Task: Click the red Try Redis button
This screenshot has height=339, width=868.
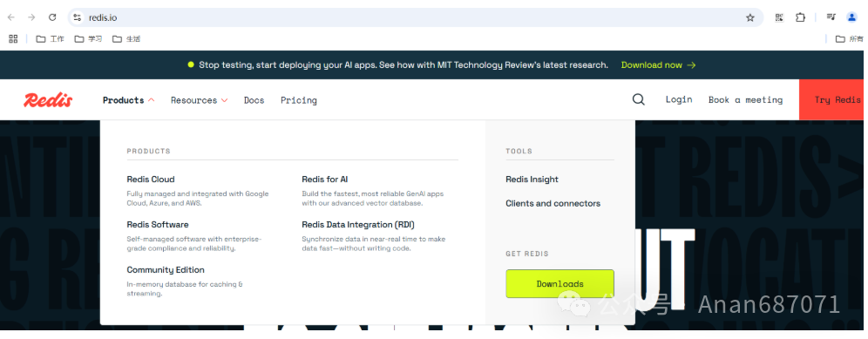Action: click(831, 99)
